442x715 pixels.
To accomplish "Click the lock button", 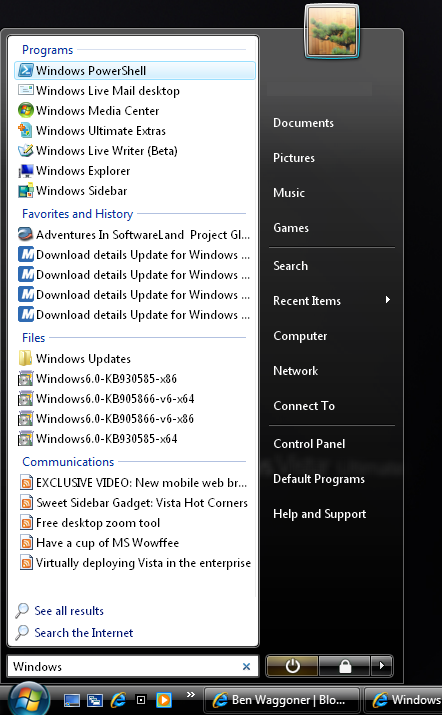I will pyautogui.click(x=344, y=667).
